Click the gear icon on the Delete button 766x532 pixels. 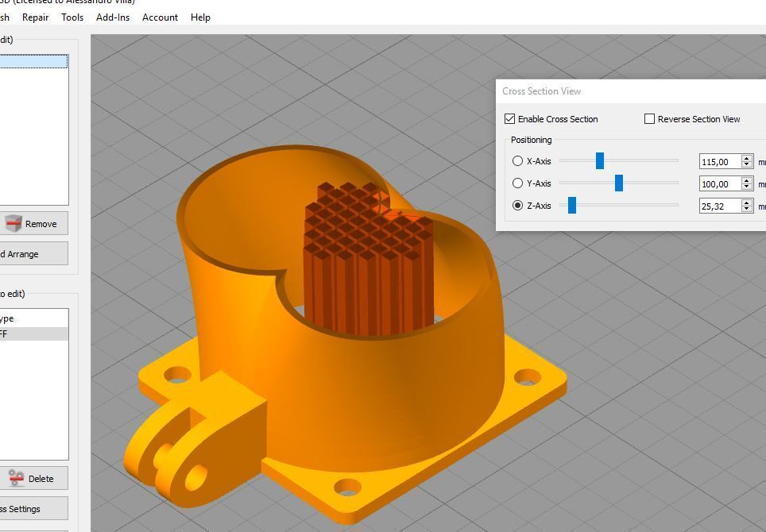tap(16, 477)
